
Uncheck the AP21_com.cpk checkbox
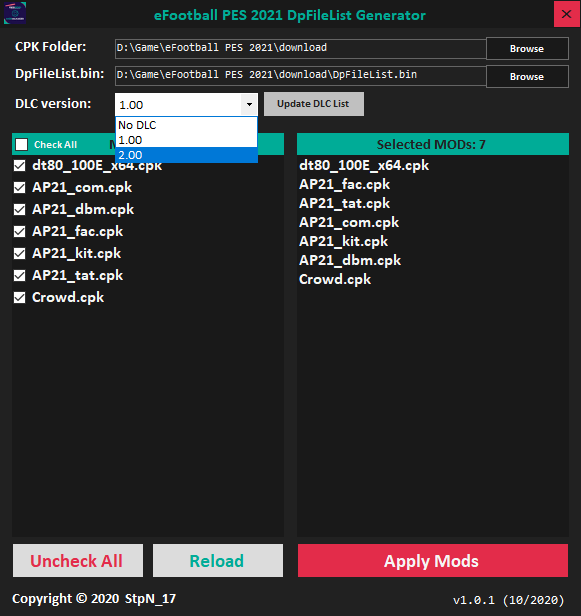pos(20,187)
